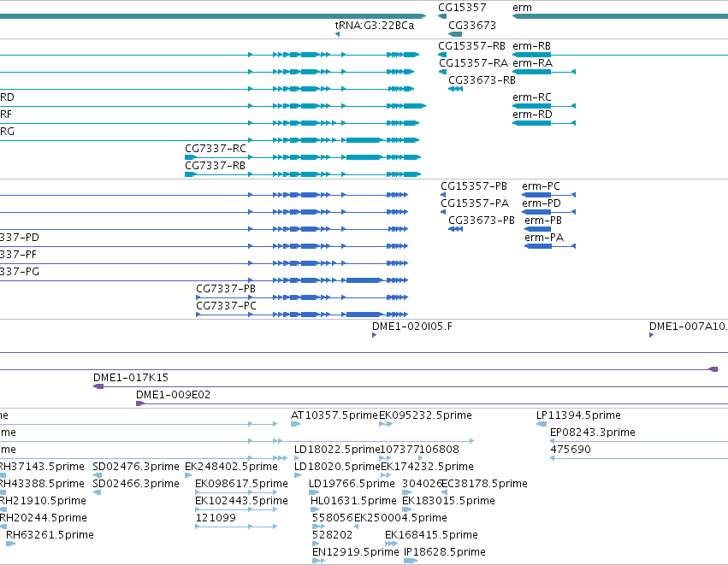Click the 337-PG protein label

click(20, 272)
